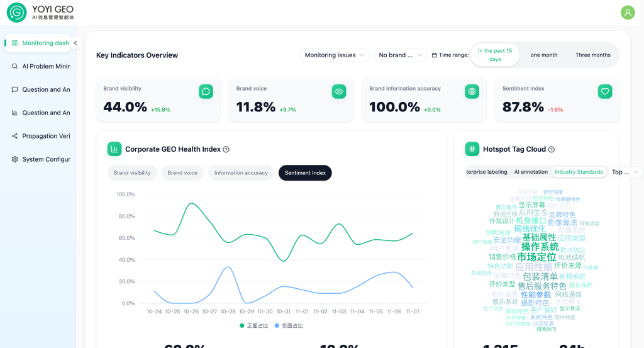The width and height of the screenshot is (644, 348).
Task: Click the Brand voice eye icon
Action: [339, 92]
